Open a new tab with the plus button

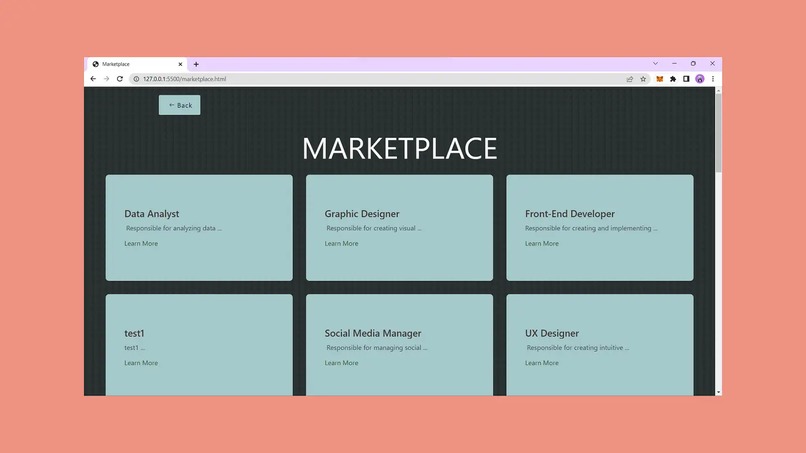(196, 64)
